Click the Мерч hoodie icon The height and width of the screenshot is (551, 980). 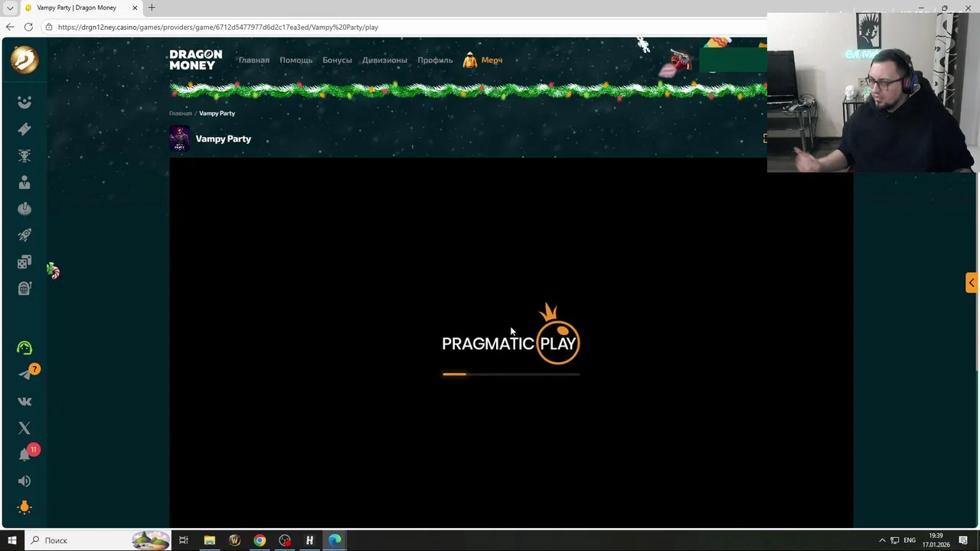470,60
